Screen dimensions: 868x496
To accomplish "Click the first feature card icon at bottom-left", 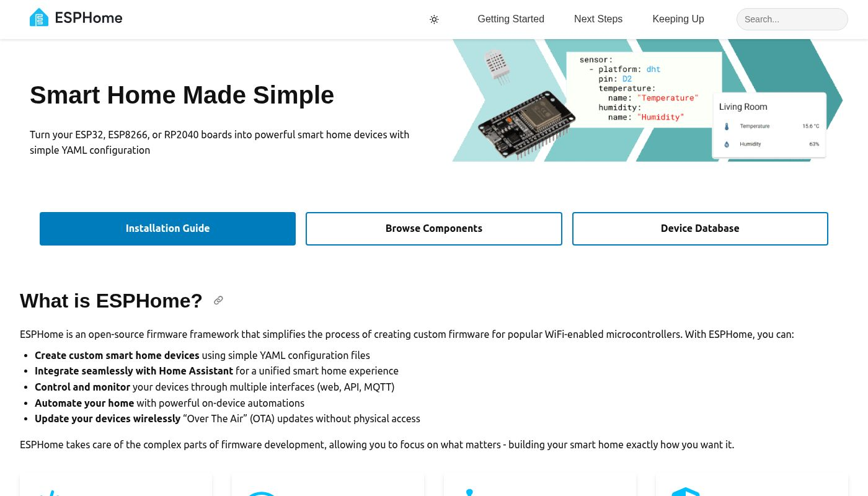I will pyautogui.click(x=50, y=492).
